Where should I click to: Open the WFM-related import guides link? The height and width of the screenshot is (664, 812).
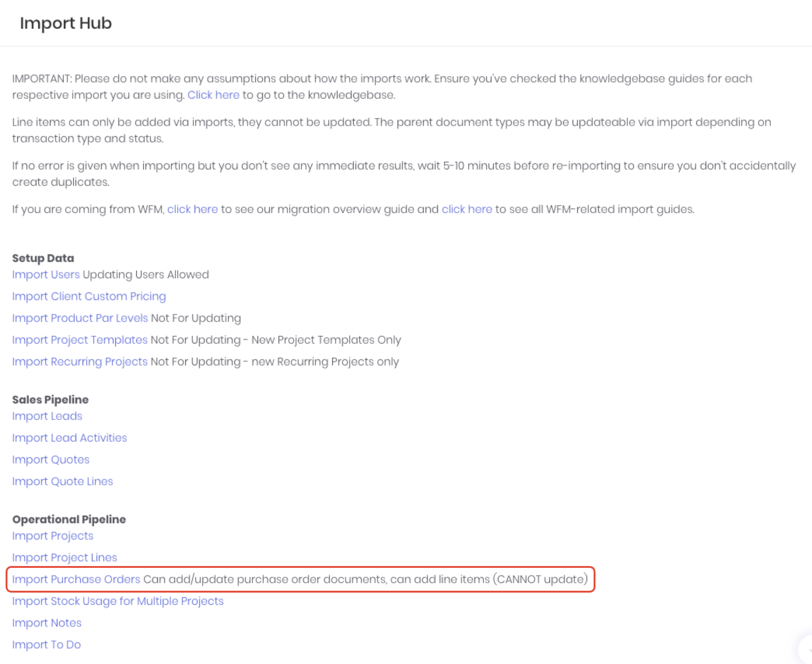click(x=467, y=209)
